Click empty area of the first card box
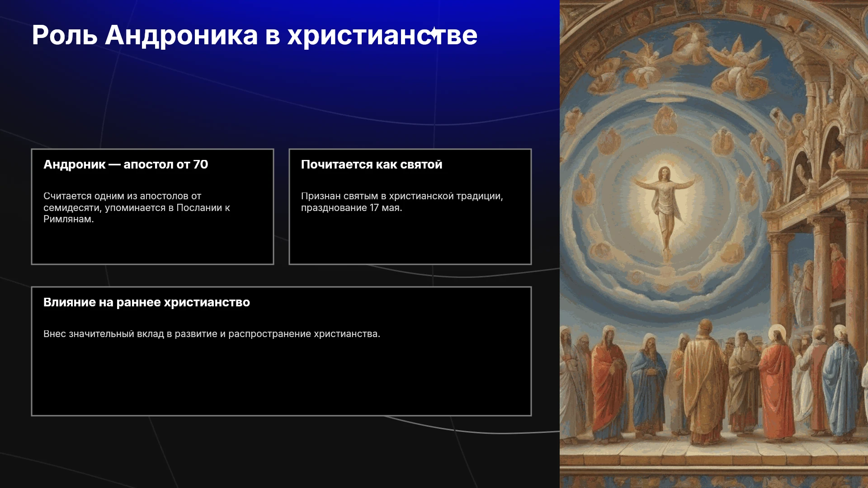Viewport: 868px width, 488px height. click(x=152, y=244)
